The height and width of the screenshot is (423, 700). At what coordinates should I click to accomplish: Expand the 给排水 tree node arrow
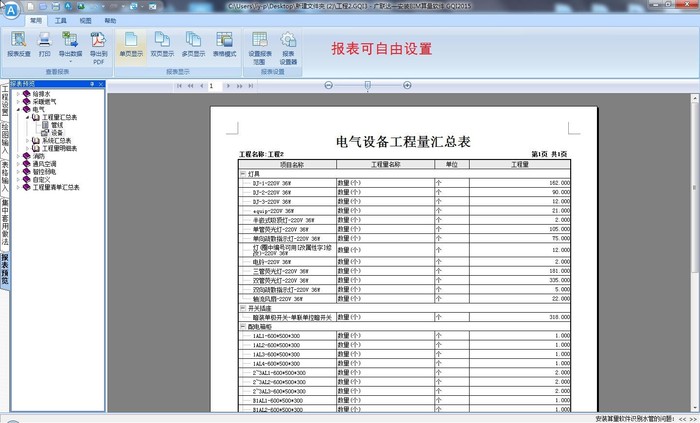pos(18,94)
